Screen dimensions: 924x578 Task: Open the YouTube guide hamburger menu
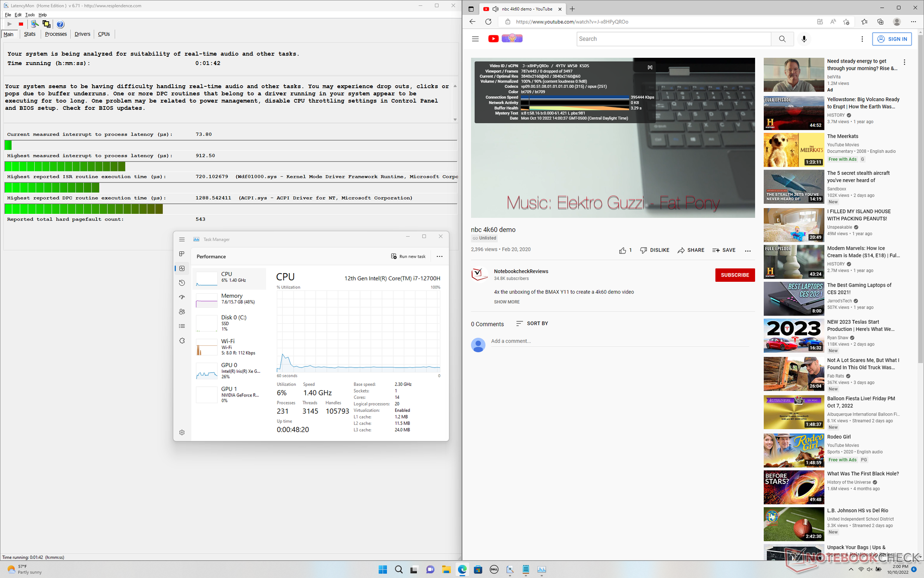475,39
